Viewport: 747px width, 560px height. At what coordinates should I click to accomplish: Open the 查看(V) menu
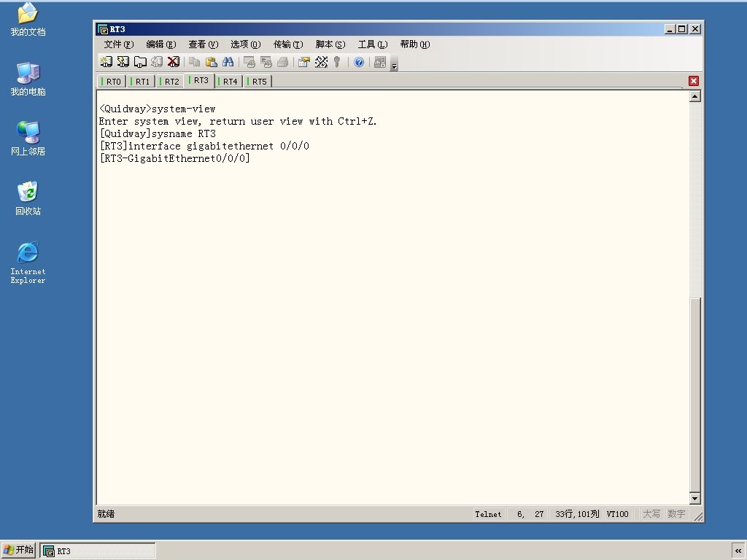pyautogui.click(x=204, y=44)
